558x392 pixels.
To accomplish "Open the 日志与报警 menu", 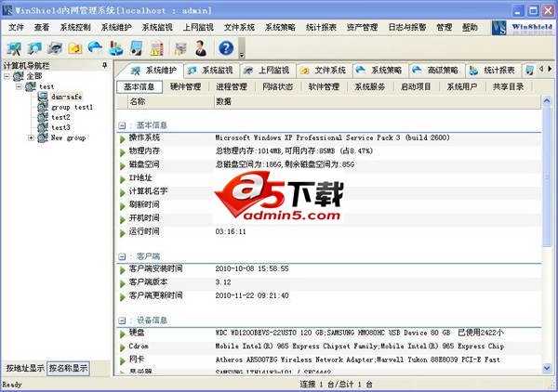I will tap(407, 27).
